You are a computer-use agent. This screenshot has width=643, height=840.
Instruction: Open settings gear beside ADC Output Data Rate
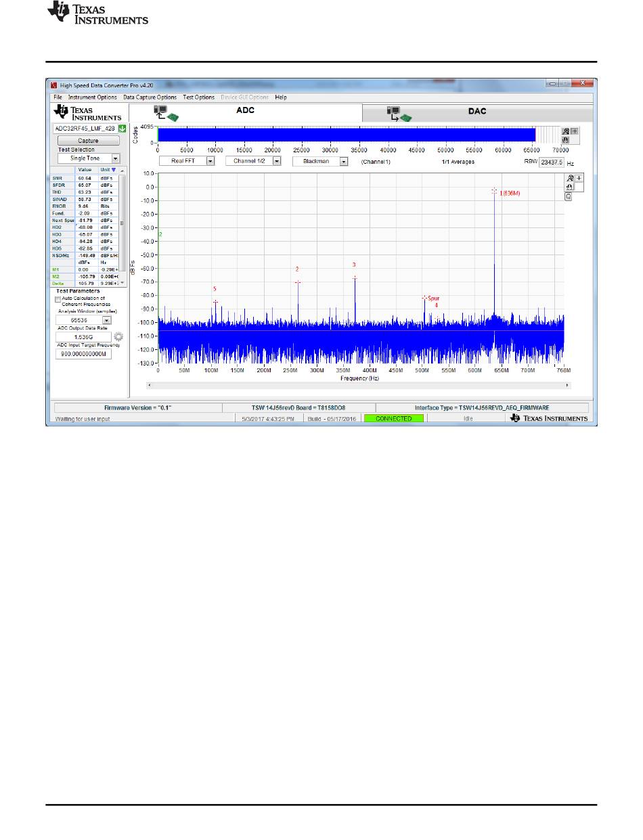click(x=118, y=336)
